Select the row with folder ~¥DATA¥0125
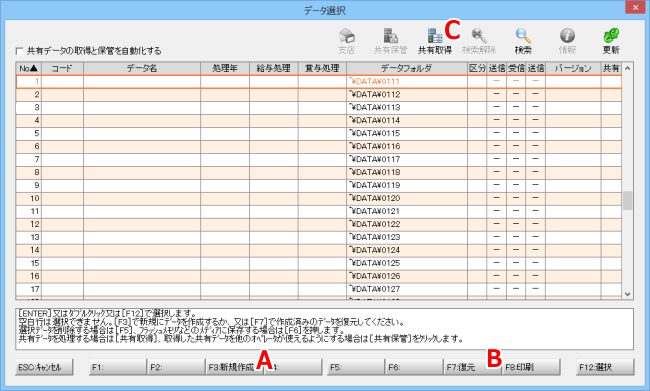Screen dimensions: 650x391 [x=319, y=263]
